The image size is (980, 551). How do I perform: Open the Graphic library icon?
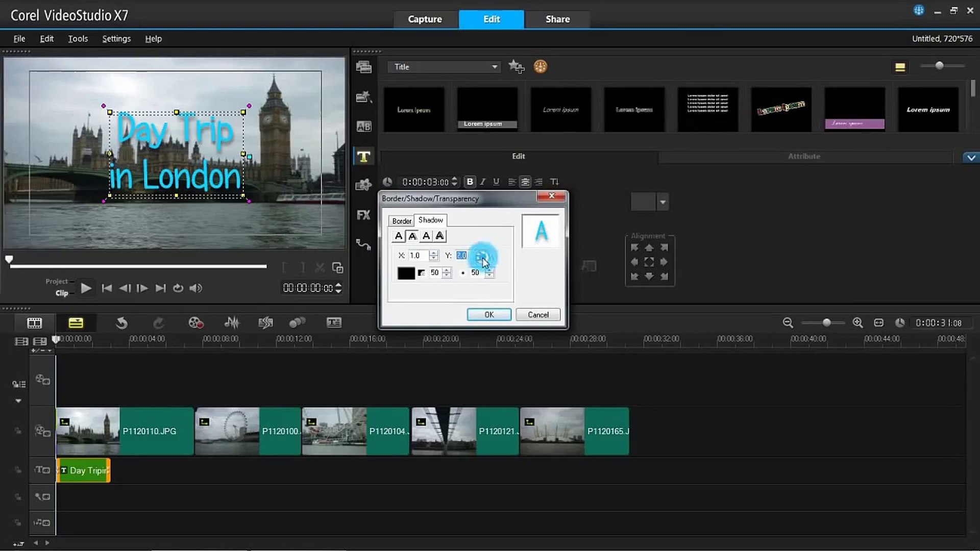tap(363, 185)
